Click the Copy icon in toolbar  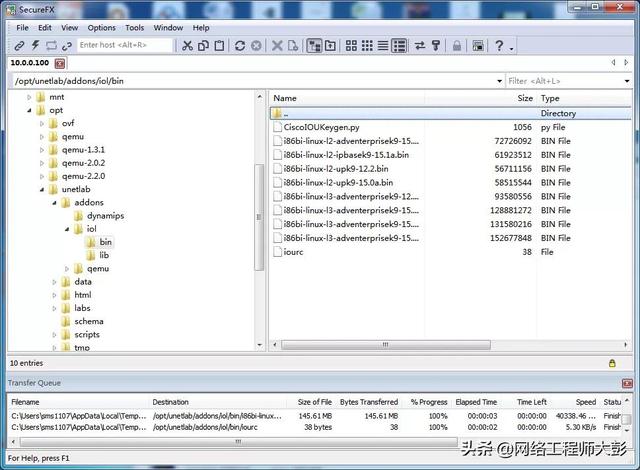click(x=203, y=45)
